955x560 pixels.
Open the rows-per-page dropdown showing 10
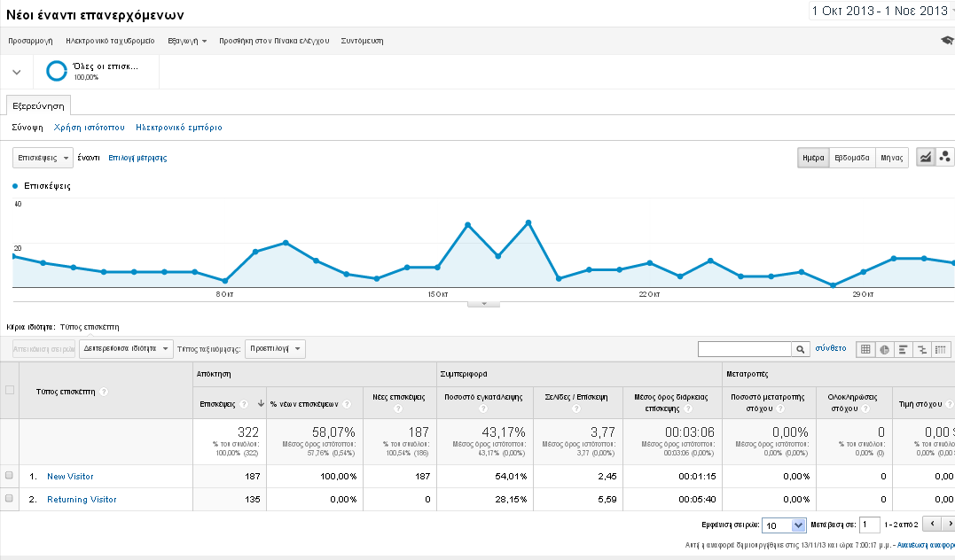[x=785, y=525]
